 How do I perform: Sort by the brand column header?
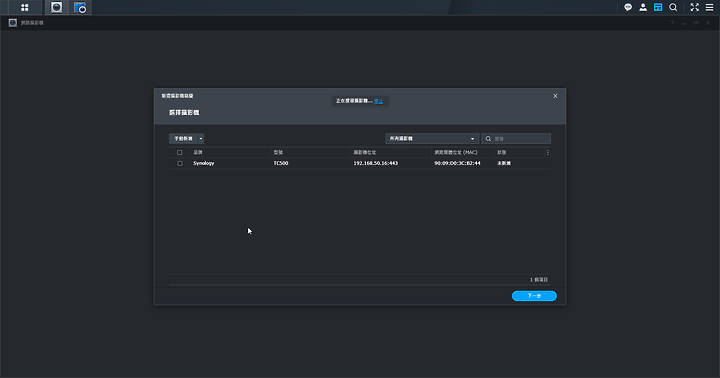pos(230,152)
